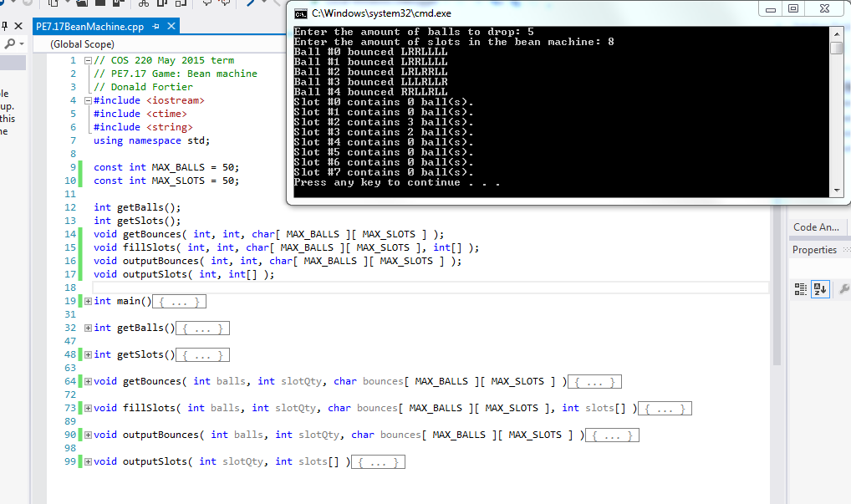Click 'using namespace std;' on line 7
Viewport: 851px width, 504px height.
pyautogui.click(x=151, y=140)
